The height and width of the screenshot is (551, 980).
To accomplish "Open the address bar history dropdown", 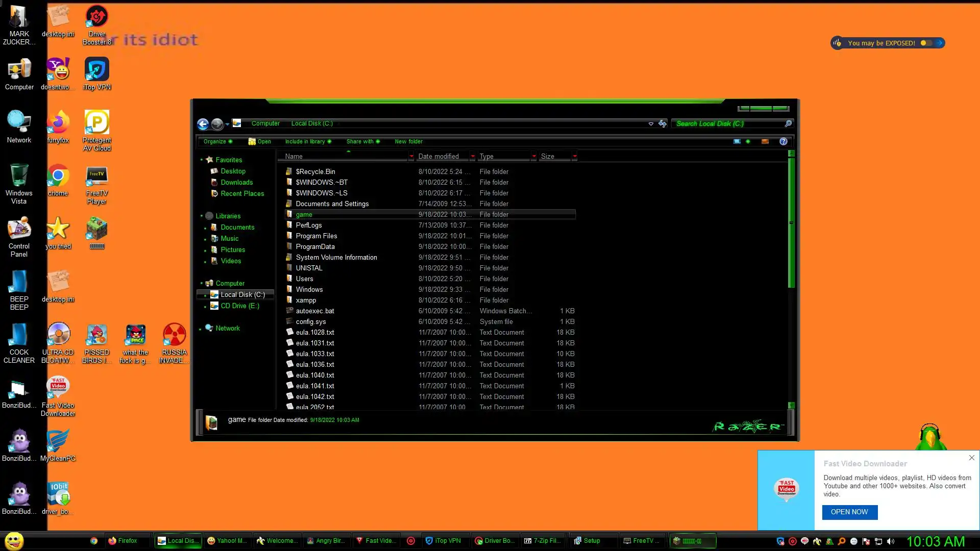I will coord(651,123).
